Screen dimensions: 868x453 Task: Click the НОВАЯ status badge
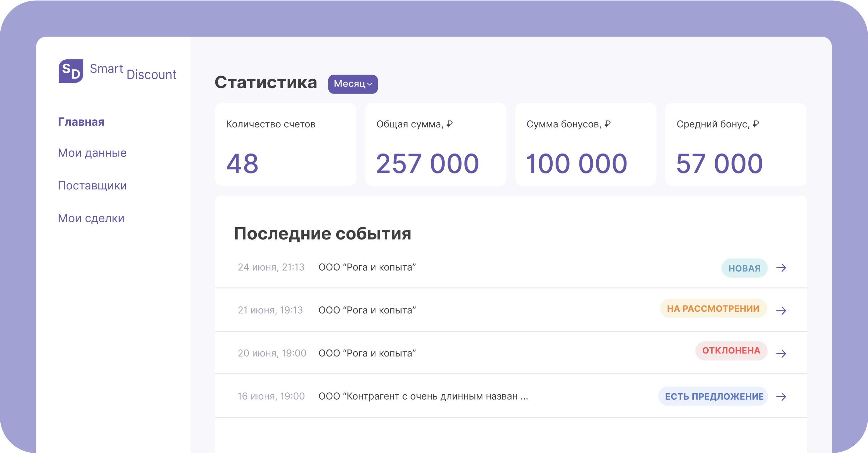click(x=744, y=268)
